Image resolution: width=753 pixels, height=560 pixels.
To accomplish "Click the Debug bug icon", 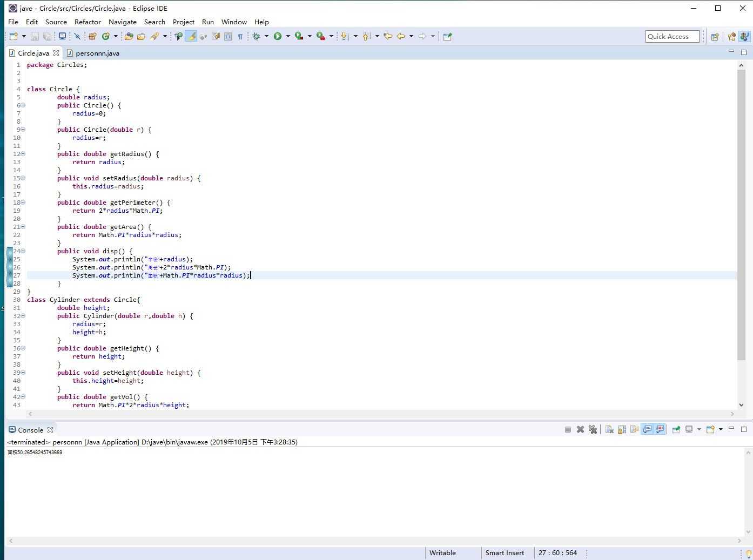I will (x=257, y=36).
